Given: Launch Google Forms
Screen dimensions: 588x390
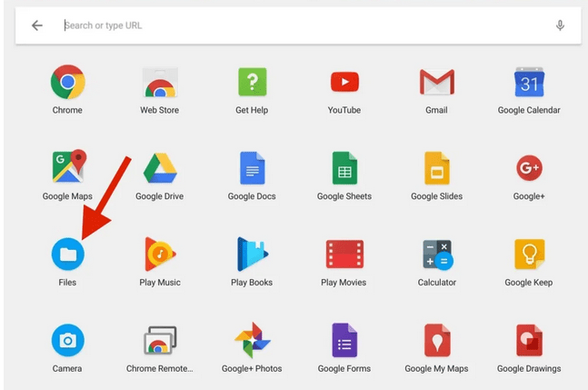Looking at the screenshot, I should 344,340.
